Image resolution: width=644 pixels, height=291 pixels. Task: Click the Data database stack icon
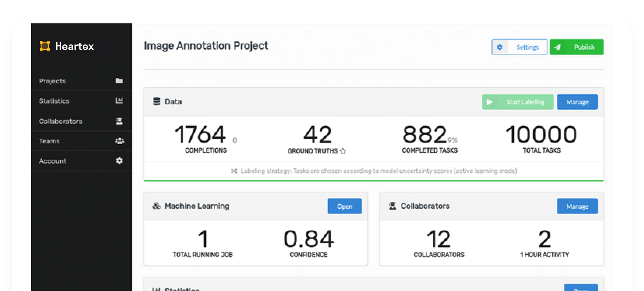tap(156, 102)
